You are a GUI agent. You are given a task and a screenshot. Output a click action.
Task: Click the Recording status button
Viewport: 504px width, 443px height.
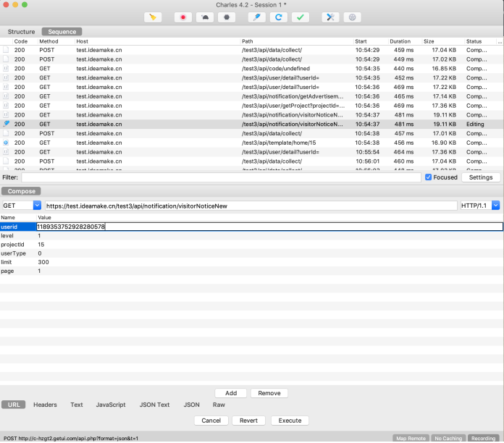click(x=483, y=438)
